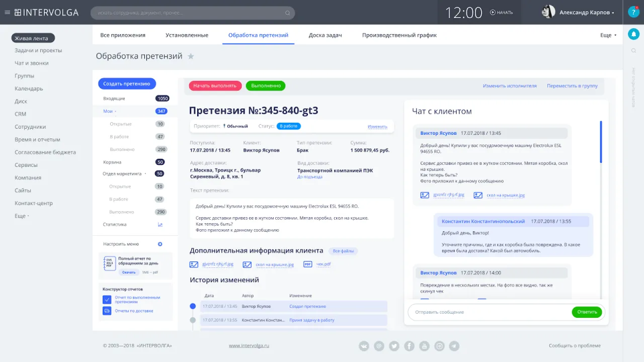The width and height of the screenshot is (644, 362).
Task: Click the grey 13:55 timeline marker
Action: (x=193, y=320)
